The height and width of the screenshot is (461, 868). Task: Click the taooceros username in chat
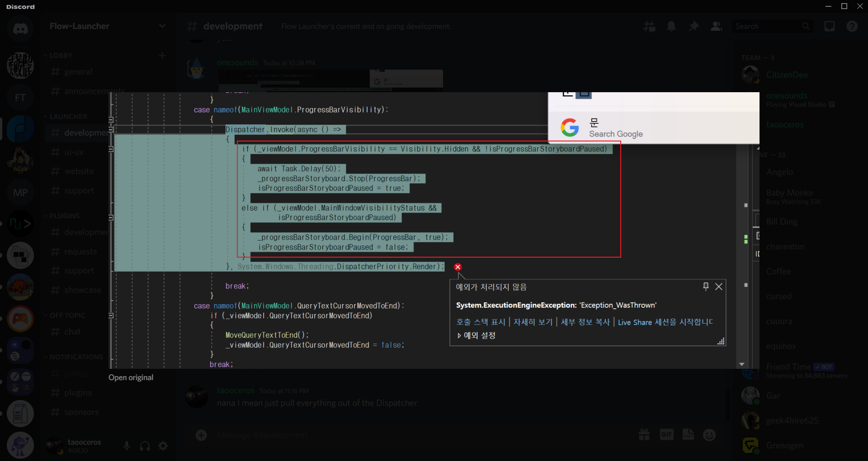coord(236,390)
